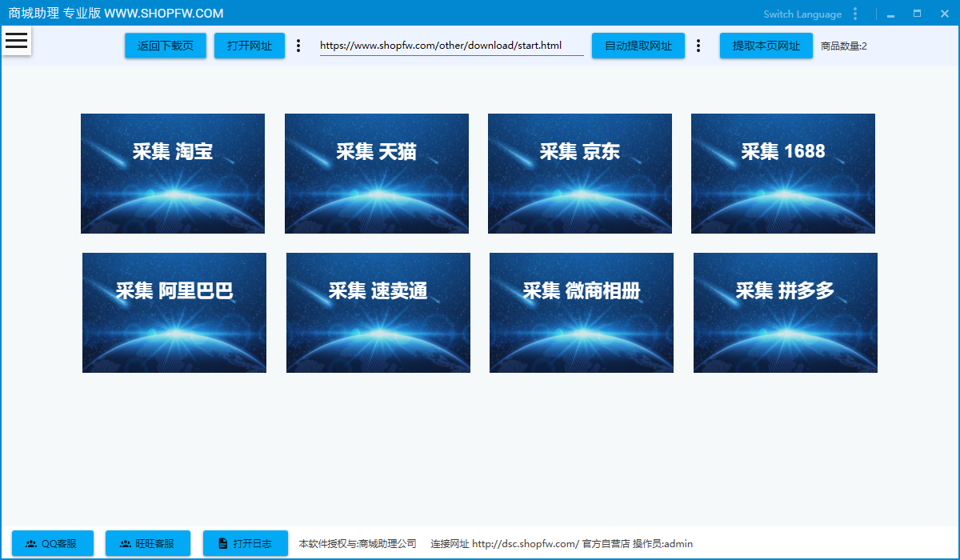960x560 pixels.
Task: Contact 旺旺客服 support button
Action: (148, 543)
